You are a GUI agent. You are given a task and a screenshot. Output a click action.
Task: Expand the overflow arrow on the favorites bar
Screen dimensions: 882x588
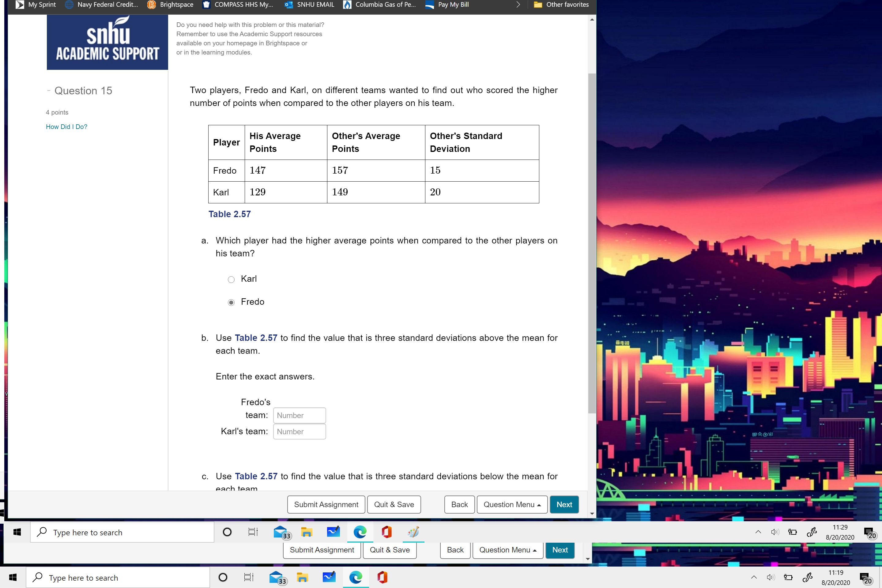point(518,5)
